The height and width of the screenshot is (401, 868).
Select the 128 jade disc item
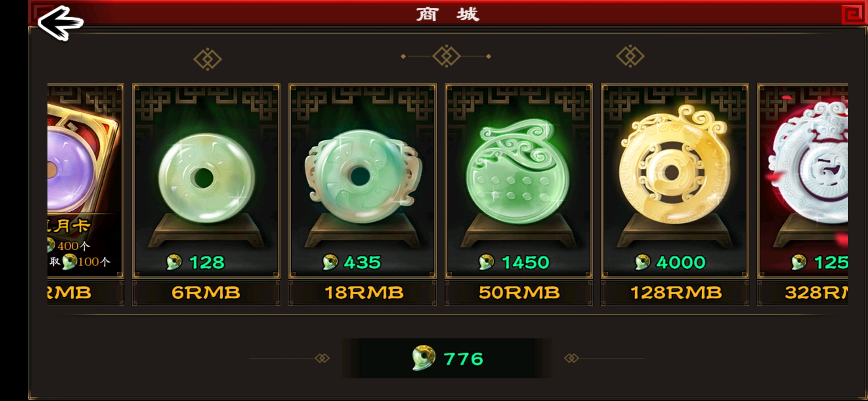coord(206,181)
